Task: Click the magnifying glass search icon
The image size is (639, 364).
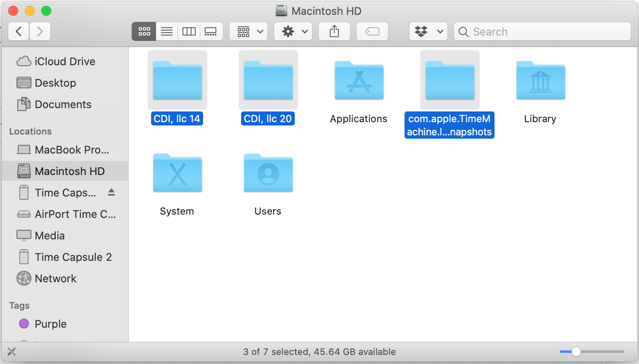Action: (x=464, y=32)
